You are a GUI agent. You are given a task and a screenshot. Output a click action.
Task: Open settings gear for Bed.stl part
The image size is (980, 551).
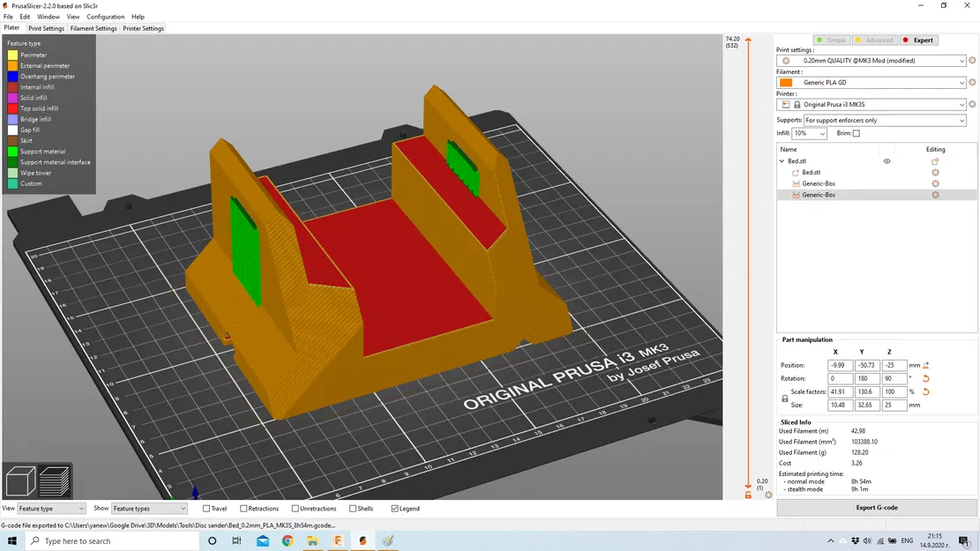coord(935,173)
